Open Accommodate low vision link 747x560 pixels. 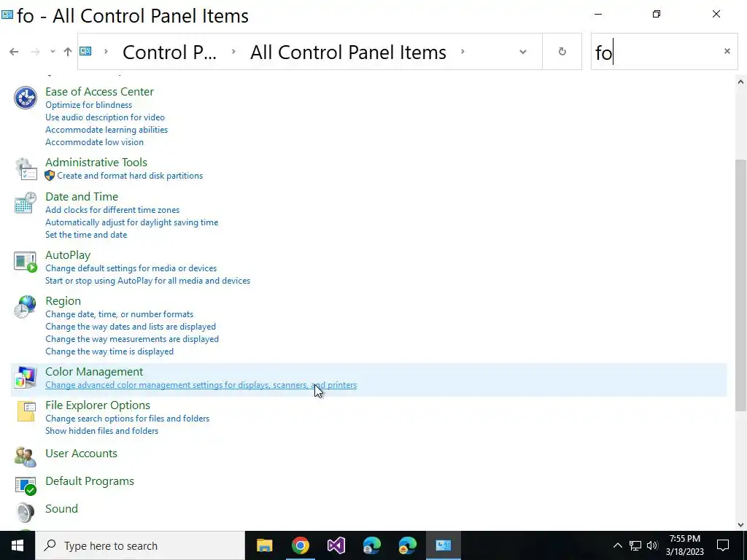click(x=94, y=142)
